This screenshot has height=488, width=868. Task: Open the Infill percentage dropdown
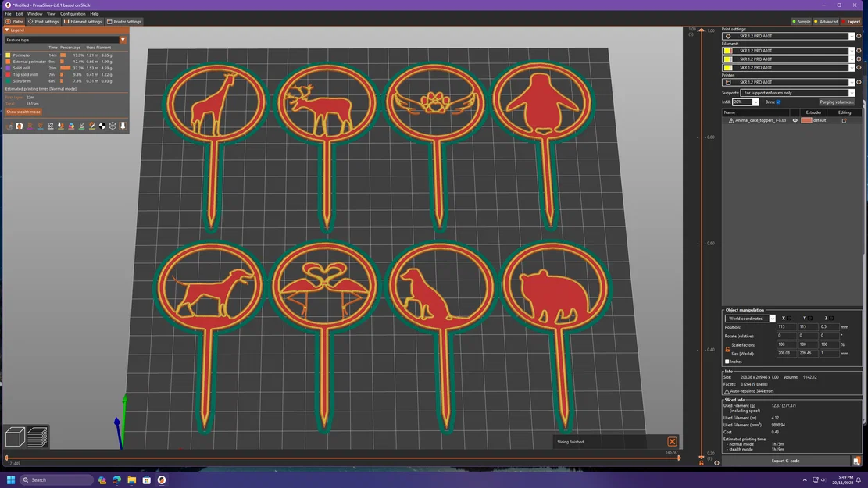click(x=745, y=102)
